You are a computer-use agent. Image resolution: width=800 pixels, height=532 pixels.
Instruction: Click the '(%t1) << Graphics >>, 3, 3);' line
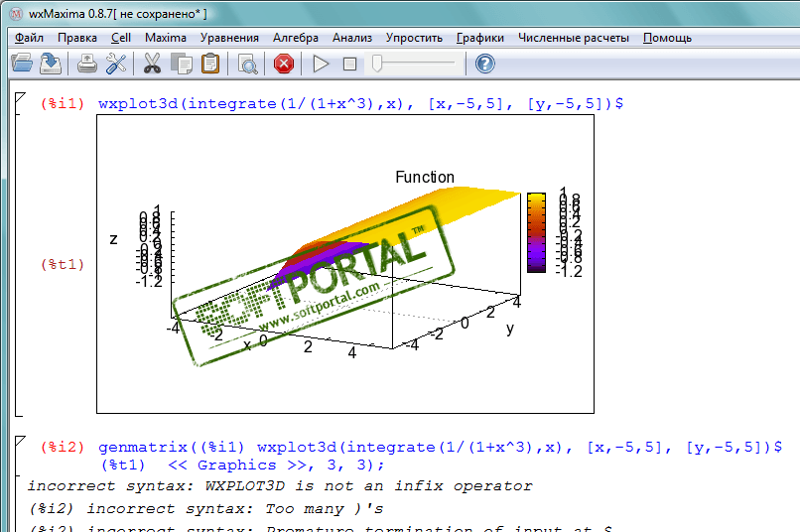(x=242, y=465)
